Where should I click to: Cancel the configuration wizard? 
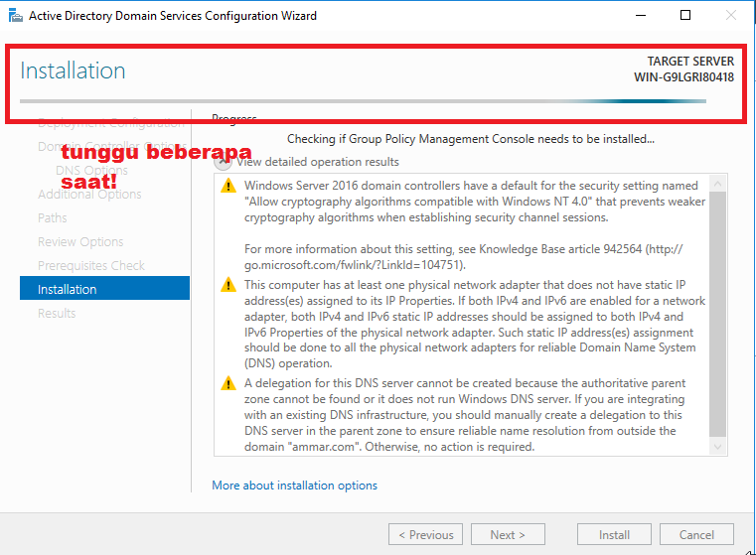tap(696, 534)
